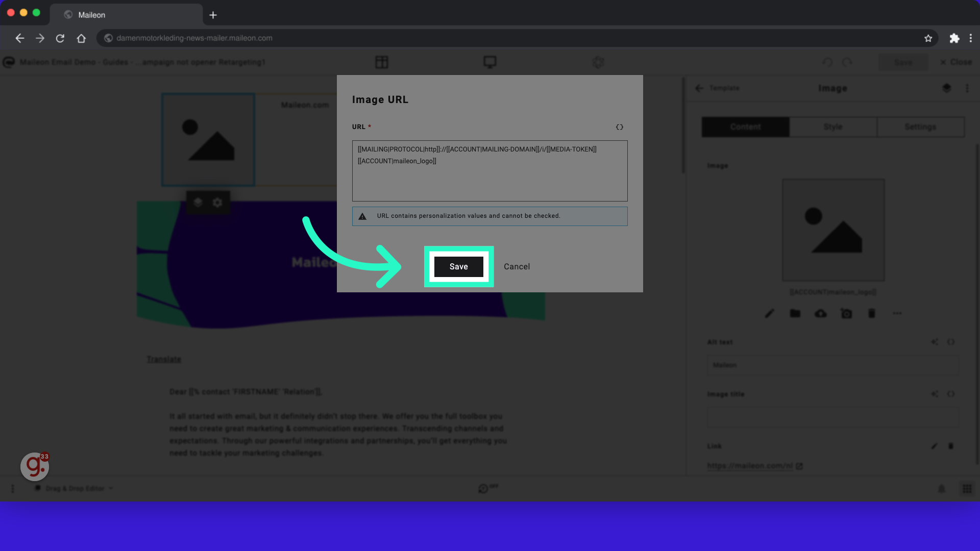Bookmark this page with the star icon
The image size is (980, 551).
point(928,38)
